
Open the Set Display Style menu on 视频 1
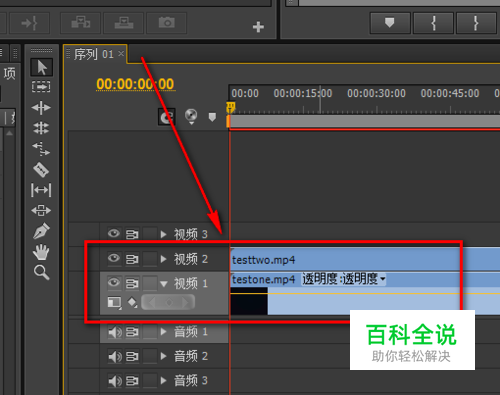tap(114, 303)
